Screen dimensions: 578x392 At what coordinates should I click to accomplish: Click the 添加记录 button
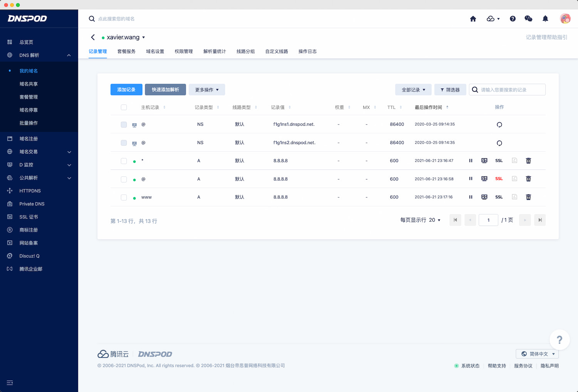[126, 90]
